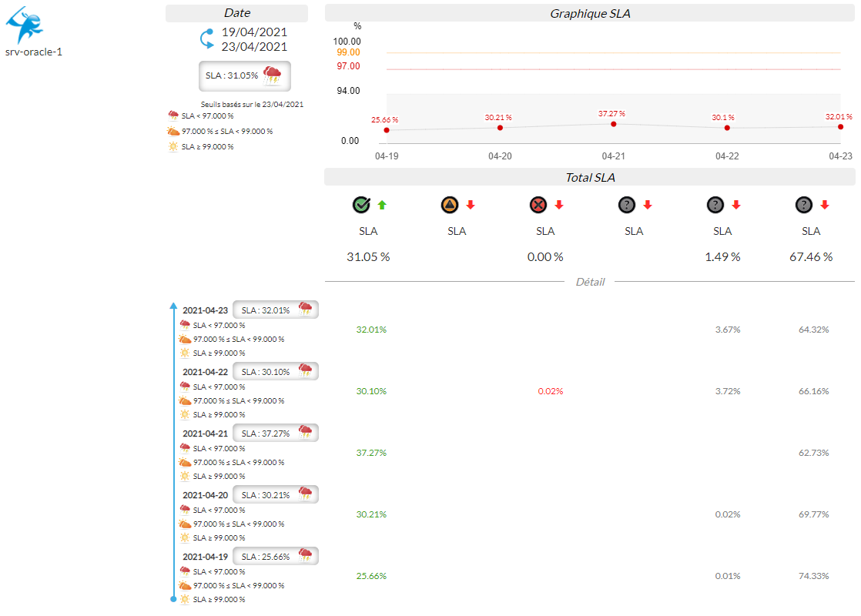Click the Total SLA section header
The height and width of the screenshot is (616, 861).
click(x=589, y=178)
